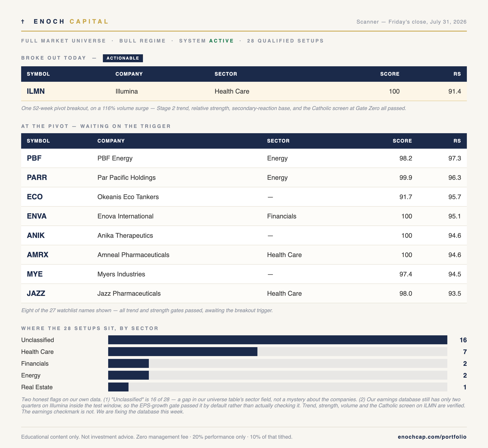The height and width of the screenshot is (448, 488).
Task: Select Anika Therapeutics
Action: coord(125,235)
